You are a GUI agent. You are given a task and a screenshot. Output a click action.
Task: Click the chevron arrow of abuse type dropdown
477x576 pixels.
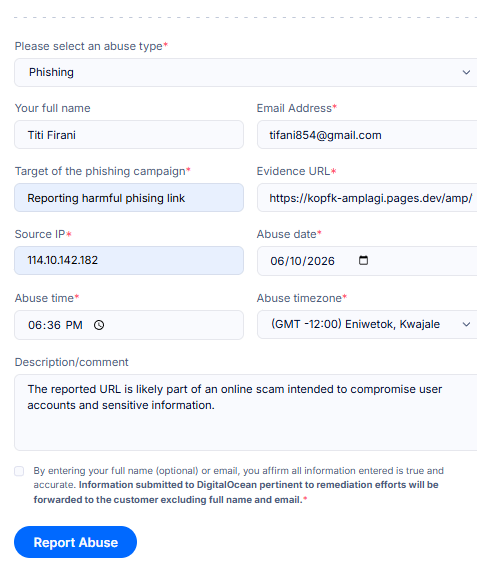pos(466,72)
